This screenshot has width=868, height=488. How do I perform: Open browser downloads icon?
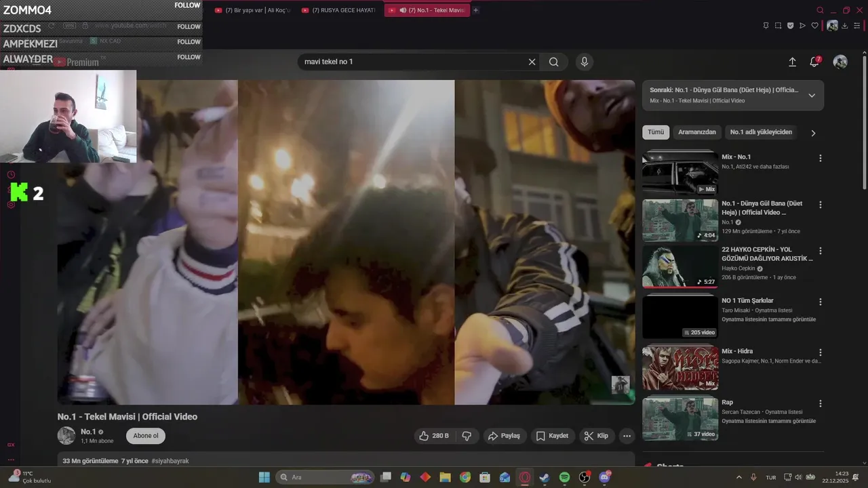pyautogui.click(x=845, y=26)
